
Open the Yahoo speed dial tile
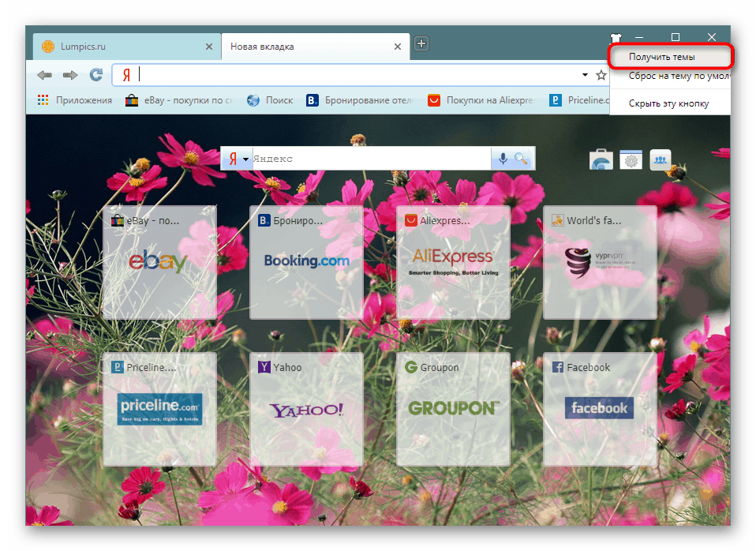307,409
